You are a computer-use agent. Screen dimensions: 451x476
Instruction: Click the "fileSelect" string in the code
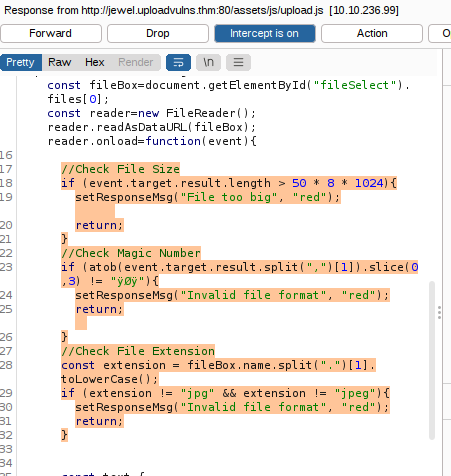point(355,85)
